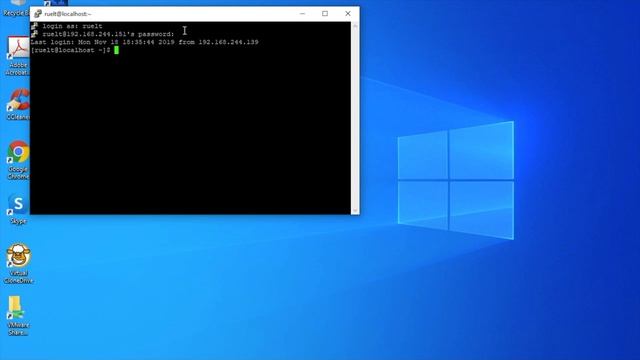640x360 pixels.
Task: Open Google Chrome desktop icon
Action: 18,160
